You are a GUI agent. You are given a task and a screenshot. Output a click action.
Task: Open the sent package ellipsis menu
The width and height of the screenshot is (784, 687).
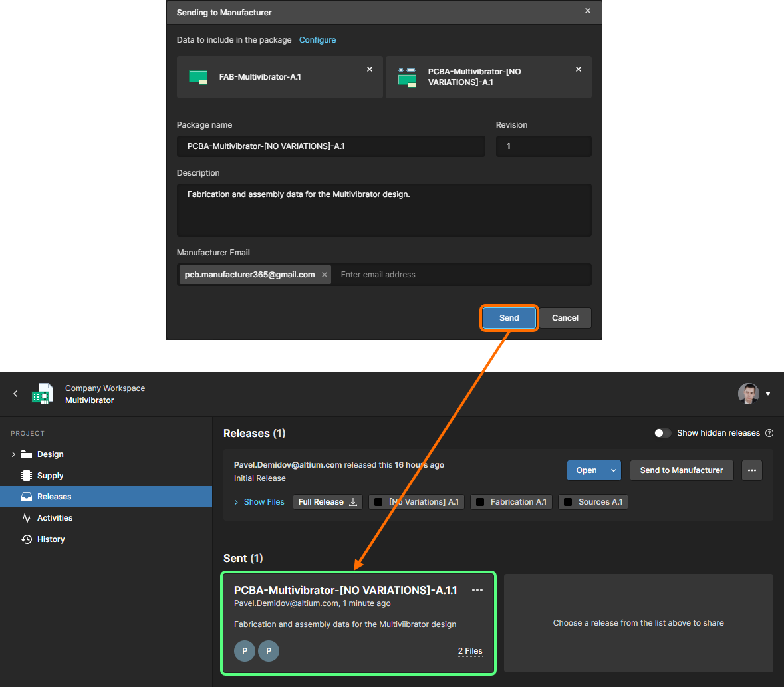477,590
